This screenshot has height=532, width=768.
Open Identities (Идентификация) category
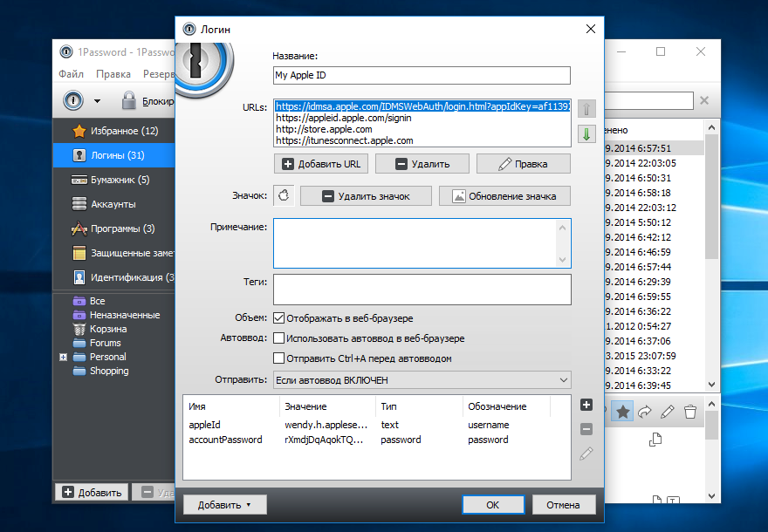pos(114,277)
